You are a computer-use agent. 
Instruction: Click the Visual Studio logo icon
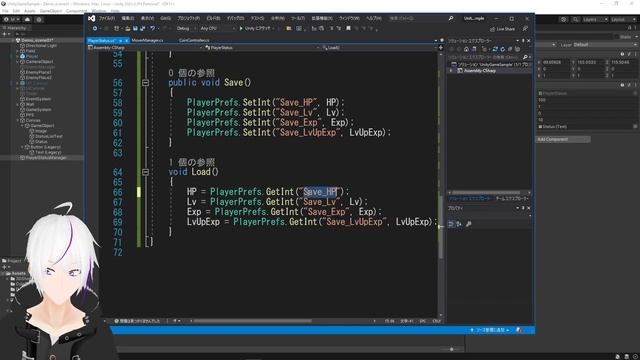(x=92, y=18)
